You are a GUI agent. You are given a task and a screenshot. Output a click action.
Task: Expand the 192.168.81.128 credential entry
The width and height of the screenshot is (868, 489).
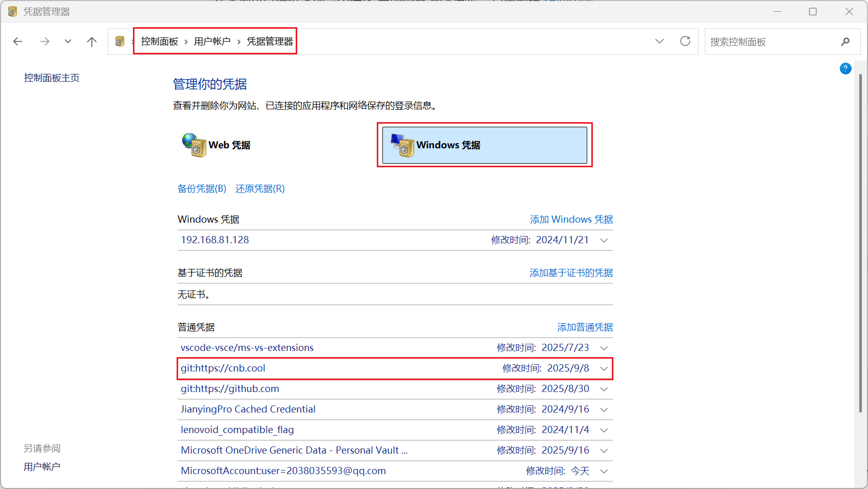point(604,240)
